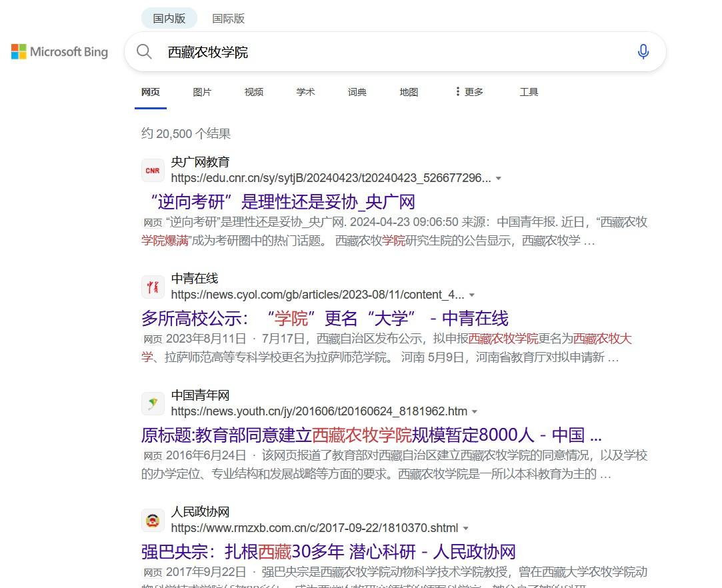Expand dropdown arrow next to rmzxb.com.cn URL
This screenshot has width=722, height=588.
(465, 528)
